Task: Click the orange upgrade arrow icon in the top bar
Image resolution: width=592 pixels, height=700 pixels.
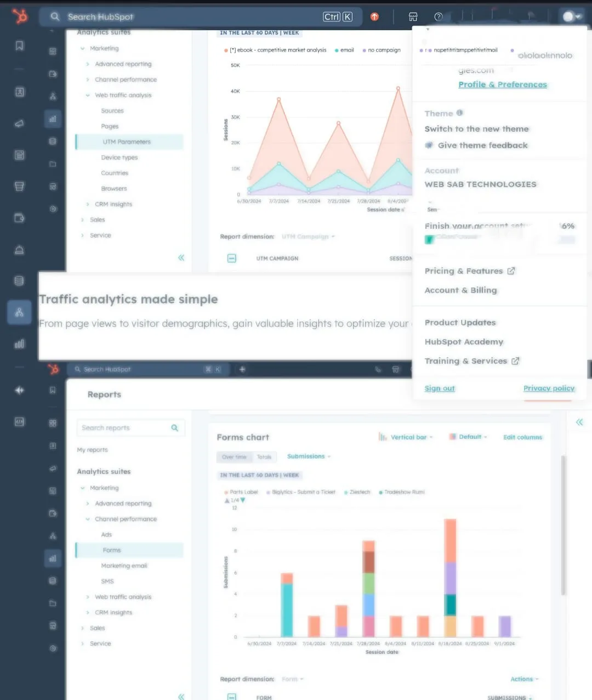Action: (374, 16)
